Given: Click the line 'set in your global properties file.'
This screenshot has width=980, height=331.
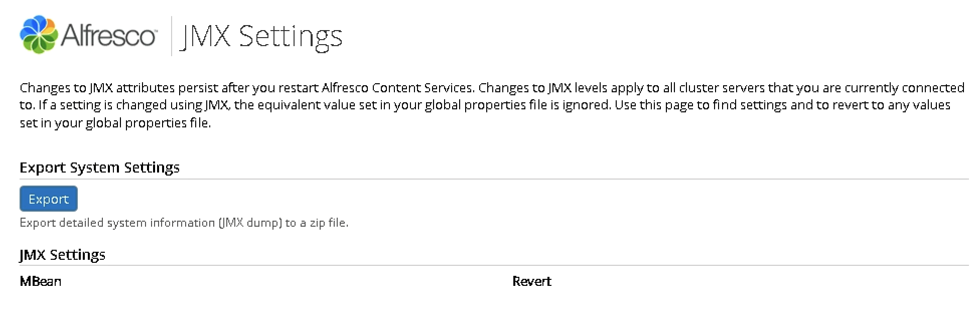Looking at the screenshot, I should click(115, 123).
